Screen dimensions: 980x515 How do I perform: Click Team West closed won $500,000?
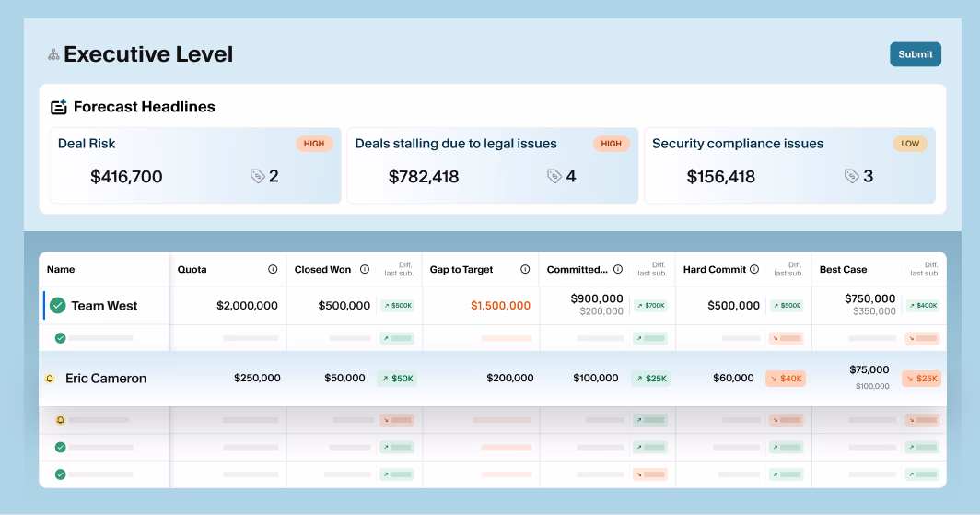point(344,306)
